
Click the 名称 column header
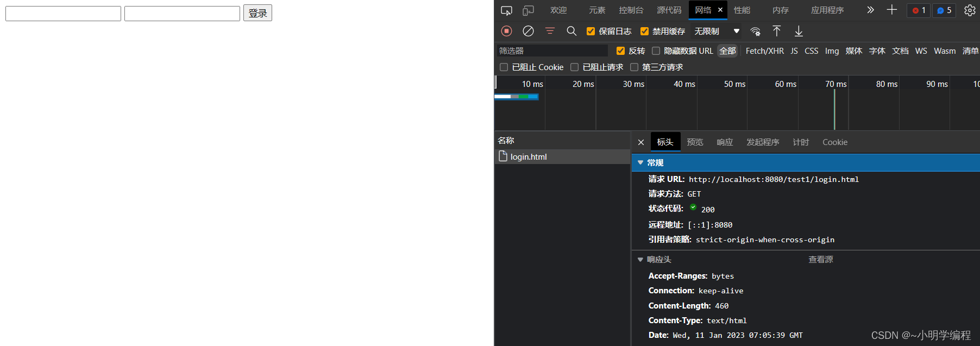click(562, 140)
